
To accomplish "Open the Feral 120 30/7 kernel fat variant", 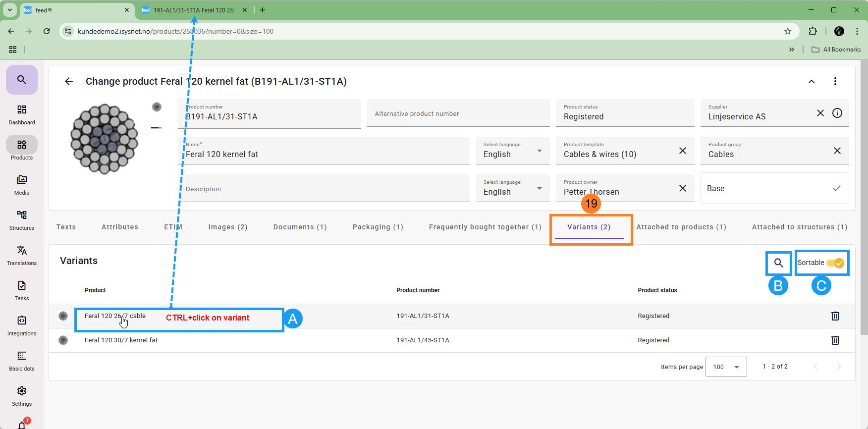I will (121, 340).
